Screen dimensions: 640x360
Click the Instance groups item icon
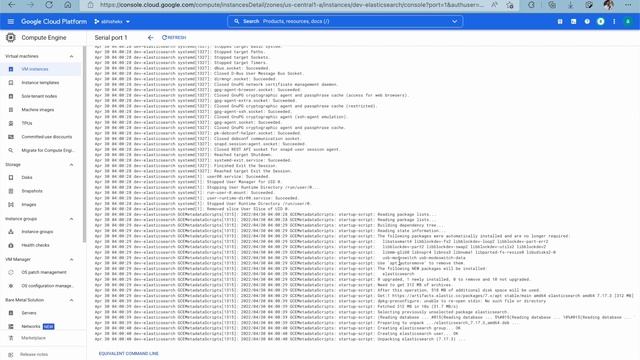point(11,232)
